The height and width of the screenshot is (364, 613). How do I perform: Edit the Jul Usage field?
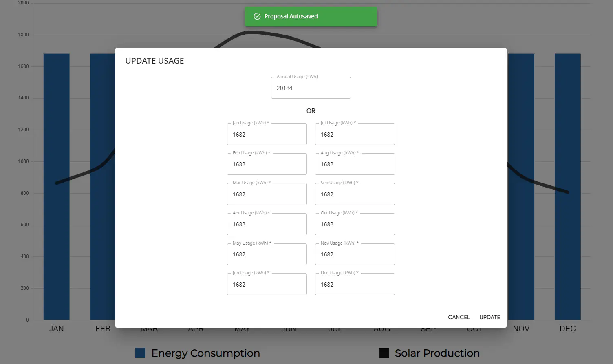(x=355, y=134)
